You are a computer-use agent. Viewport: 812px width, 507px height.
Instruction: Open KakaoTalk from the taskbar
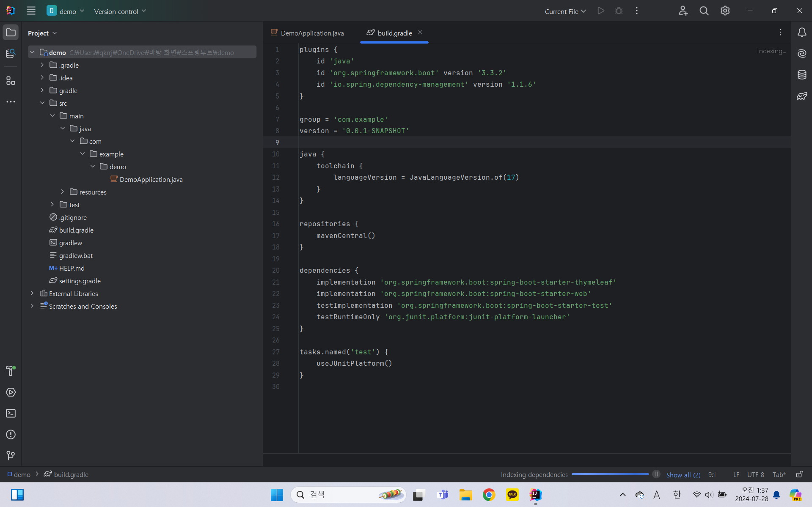click(x=512, y=494)
